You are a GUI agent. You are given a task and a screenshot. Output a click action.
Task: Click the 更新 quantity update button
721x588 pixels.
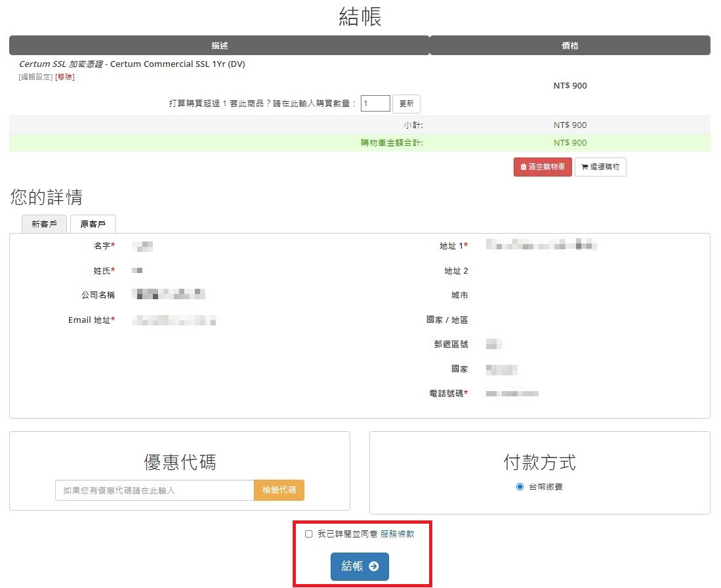point(407,104)
